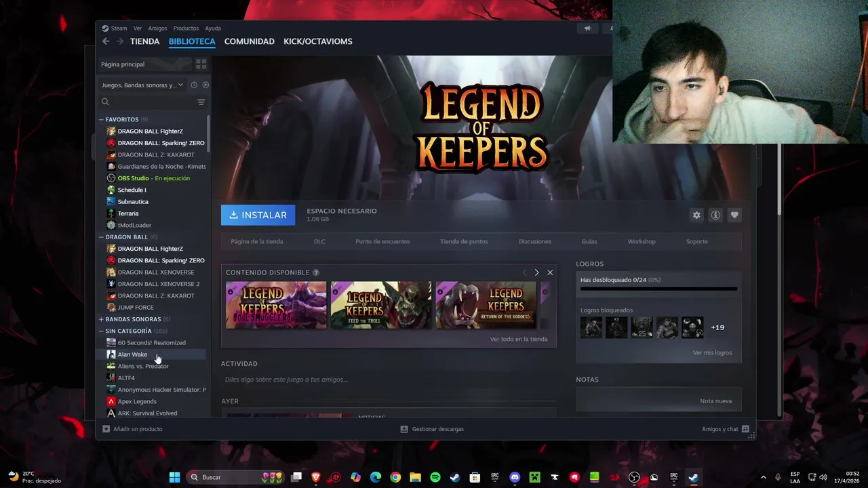868x488 pixels.
Task: Switch to the COMUNIDAD tab
Action: [x=250, y=41]
